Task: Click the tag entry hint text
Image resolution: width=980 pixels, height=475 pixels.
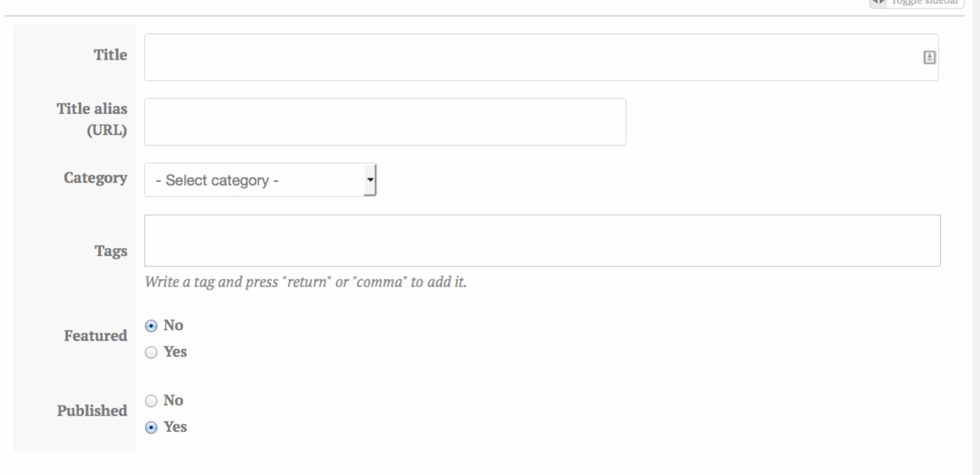Action: [305, 282]
